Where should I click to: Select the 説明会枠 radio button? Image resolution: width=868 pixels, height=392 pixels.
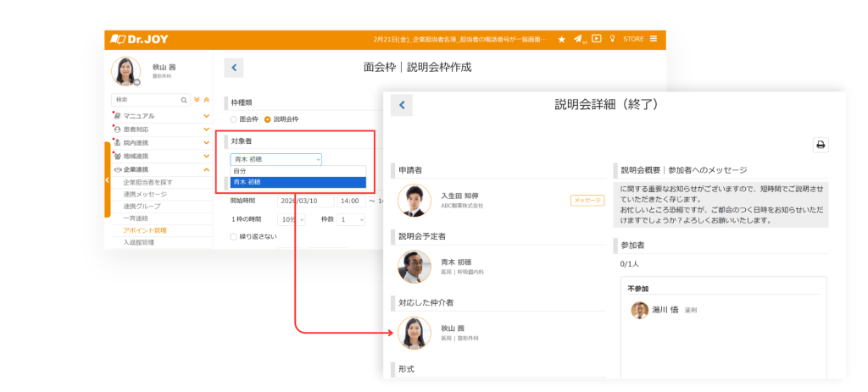coord(268,119)
